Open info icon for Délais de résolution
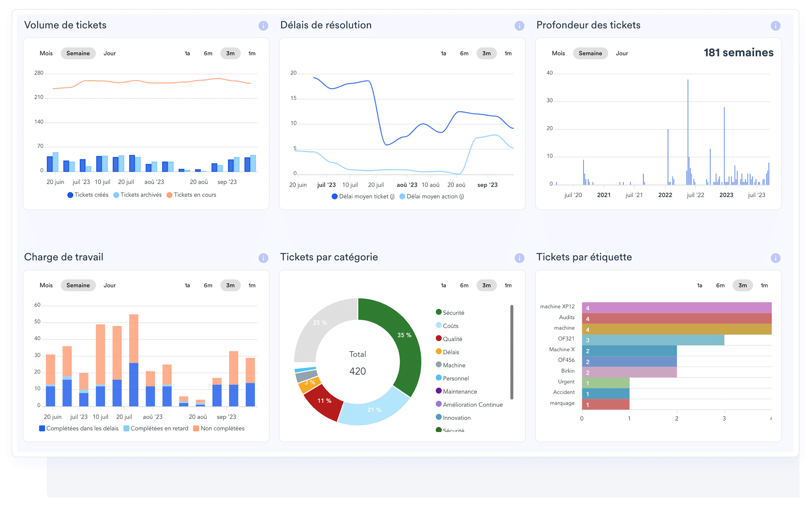812x511 pixels. click(519, 26)
